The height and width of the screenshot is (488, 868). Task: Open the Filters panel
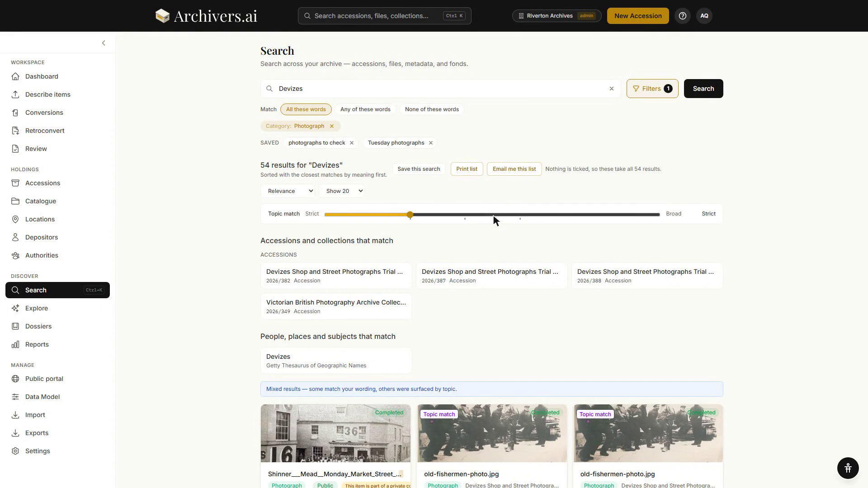click(652, 89)
